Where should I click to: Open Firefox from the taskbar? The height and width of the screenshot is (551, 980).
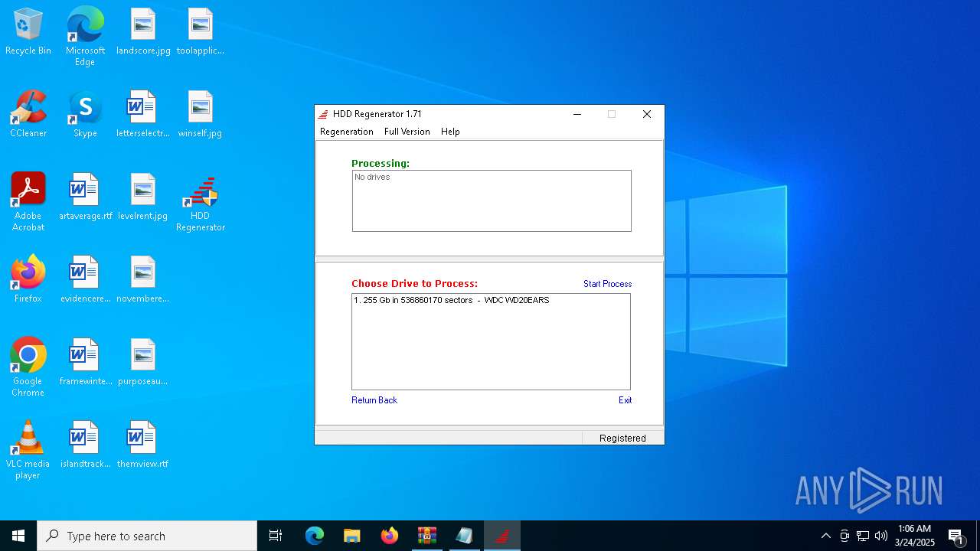(x=390, y=536)
